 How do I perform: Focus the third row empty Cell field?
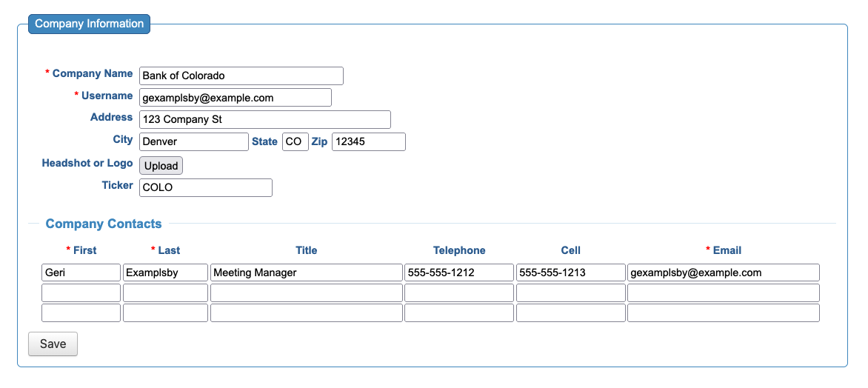pyautogui.click(x=571, y=312)
